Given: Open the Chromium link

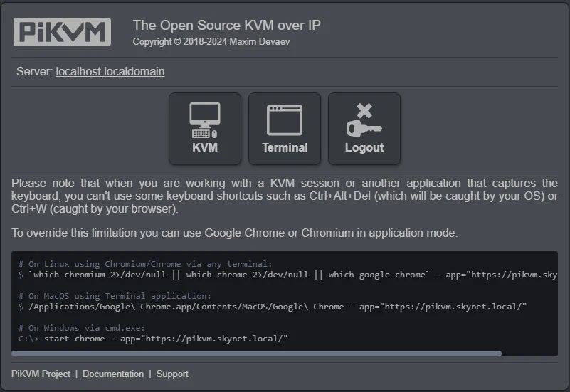Looking at the screenshot, I should [327, 233].
